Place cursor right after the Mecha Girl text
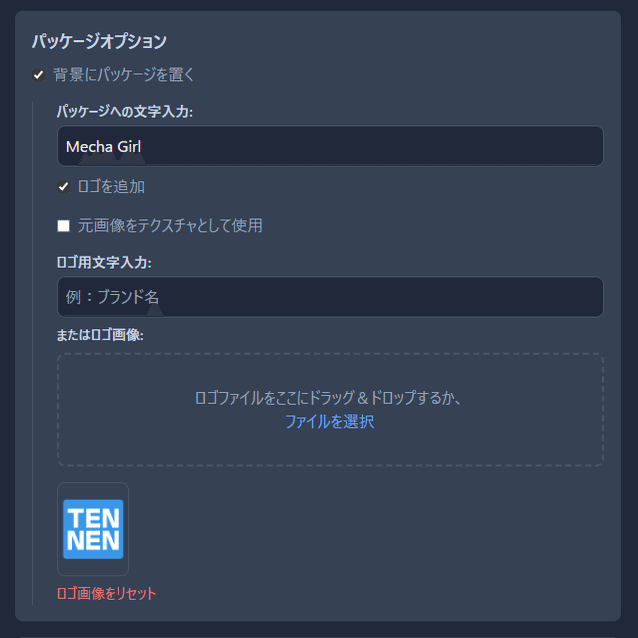This screenshot has width=638, height=638. point(144,147)
